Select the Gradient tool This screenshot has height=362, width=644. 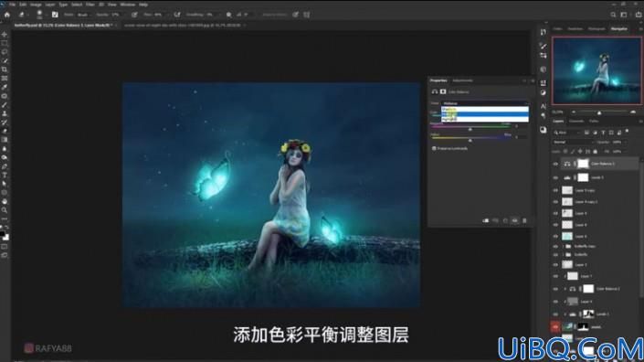coord(5,140)
